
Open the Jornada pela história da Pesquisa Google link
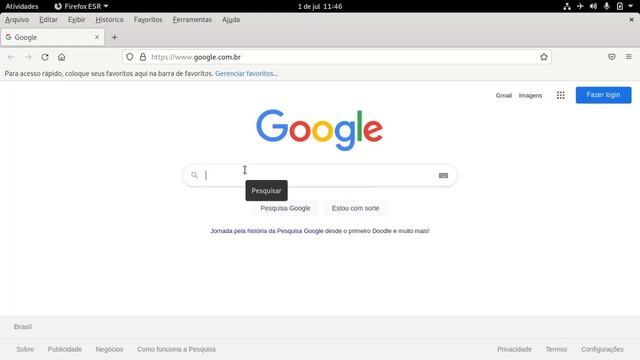click(267, 231)
